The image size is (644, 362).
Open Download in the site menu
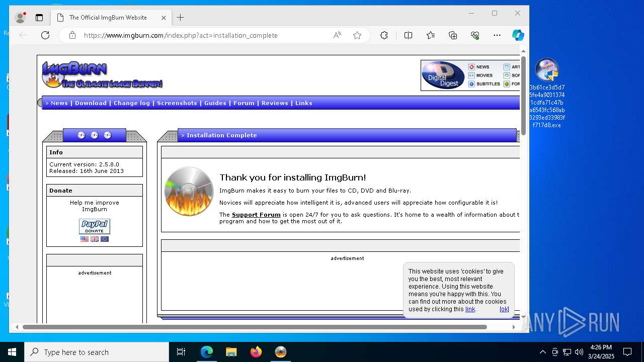(x=91, y=103)
